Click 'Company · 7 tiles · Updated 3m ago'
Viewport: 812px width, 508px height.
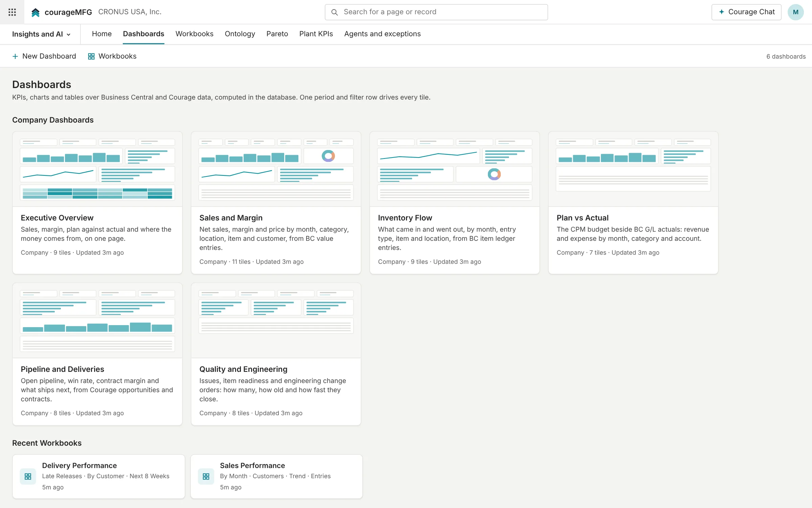tap(608, 253)
